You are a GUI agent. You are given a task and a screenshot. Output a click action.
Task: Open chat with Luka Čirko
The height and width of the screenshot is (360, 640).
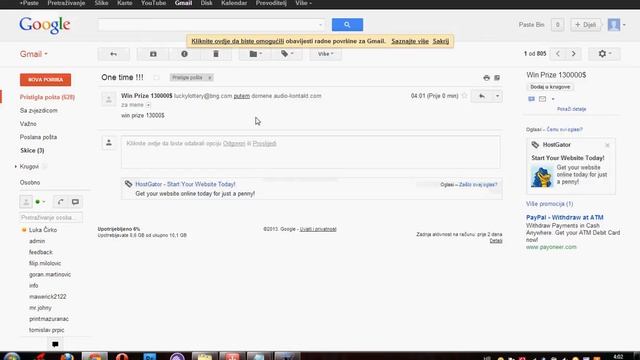(x=43, y=230)
